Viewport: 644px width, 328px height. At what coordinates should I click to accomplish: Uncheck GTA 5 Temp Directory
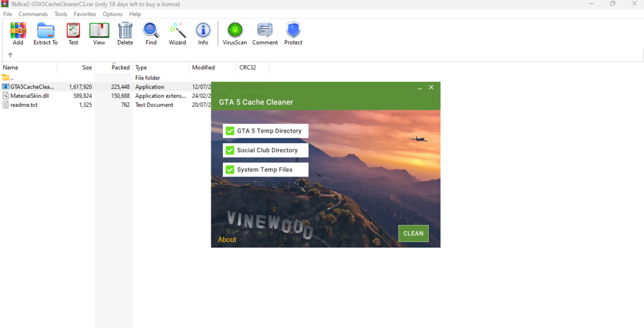[230, 131]
